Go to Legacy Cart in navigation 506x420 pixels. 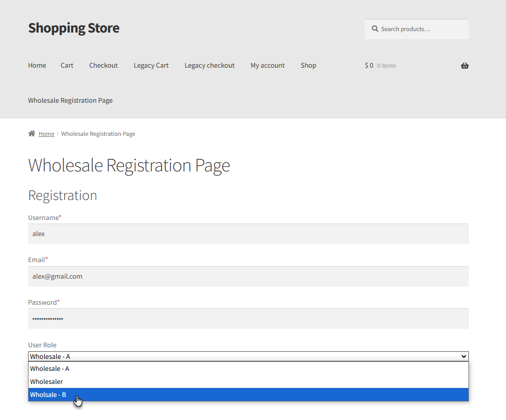click(151, 65)
